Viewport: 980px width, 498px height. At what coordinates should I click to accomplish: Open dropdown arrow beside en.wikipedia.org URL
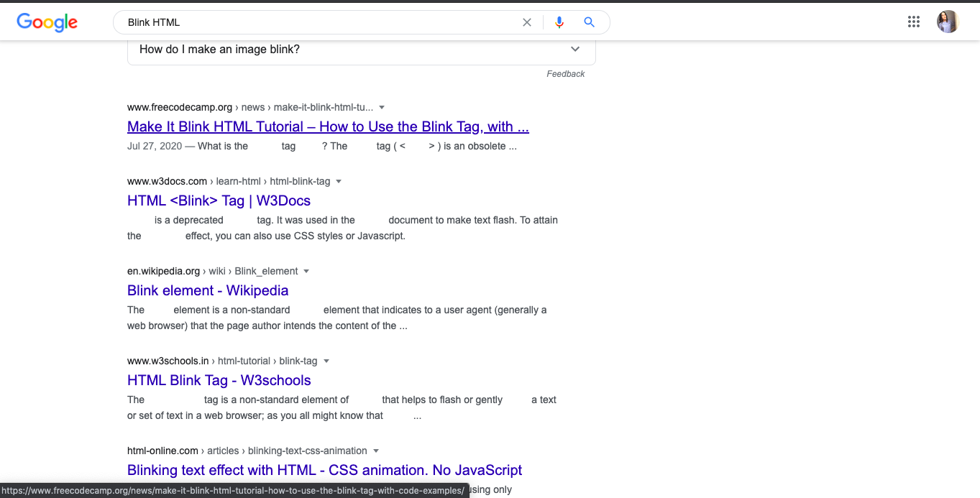(x=306, y=272)
